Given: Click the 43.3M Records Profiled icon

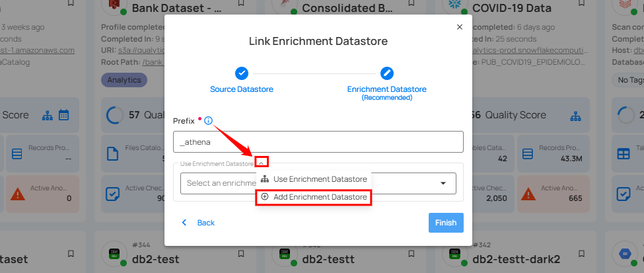Looking at the screenshot, I should pos(527,154).
